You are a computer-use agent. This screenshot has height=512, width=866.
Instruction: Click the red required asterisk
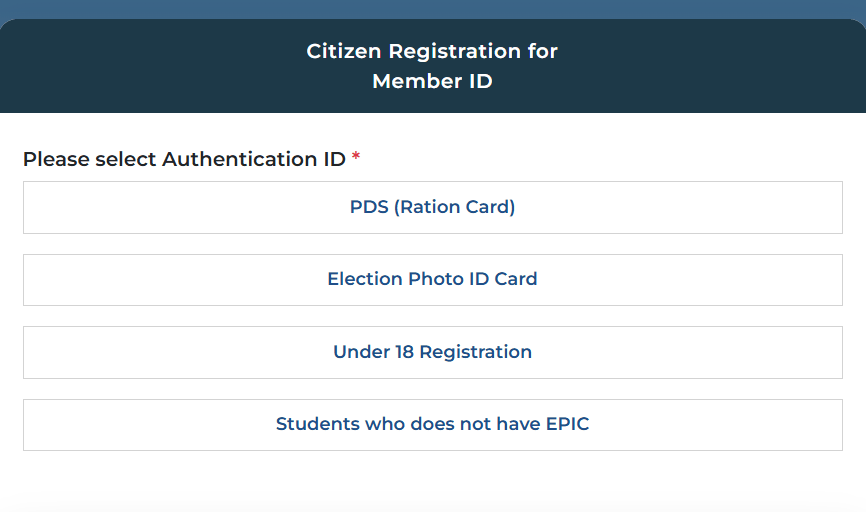click(356, 158)
